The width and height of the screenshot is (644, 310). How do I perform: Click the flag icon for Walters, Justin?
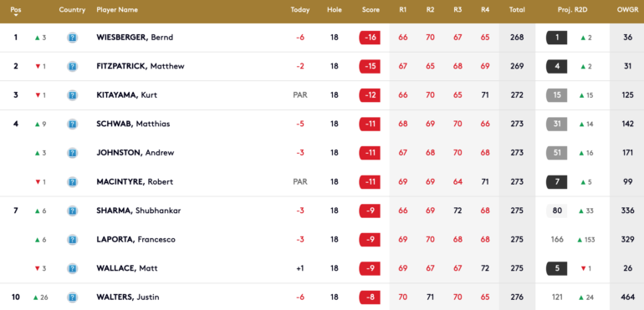(72, 297)
